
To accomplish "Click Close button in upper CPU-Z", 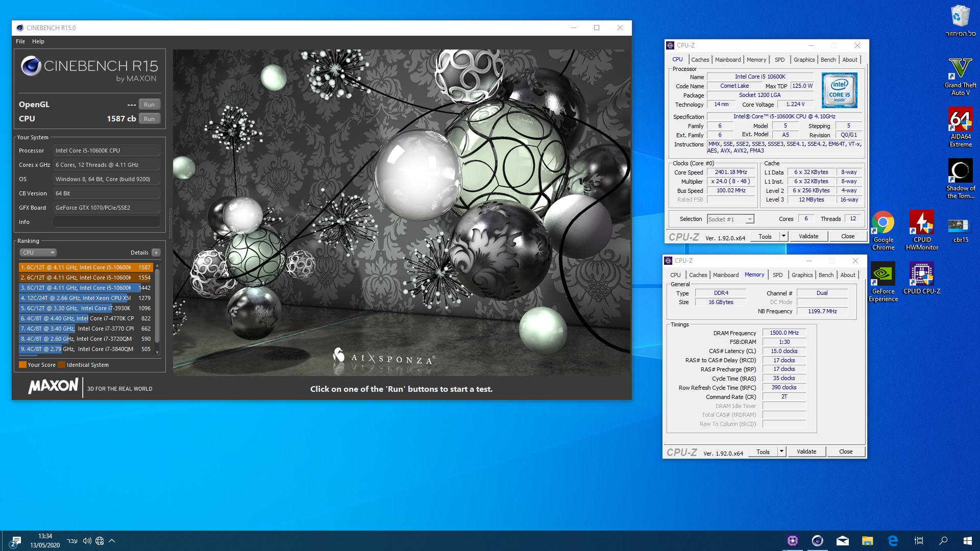I will (848, 236).
